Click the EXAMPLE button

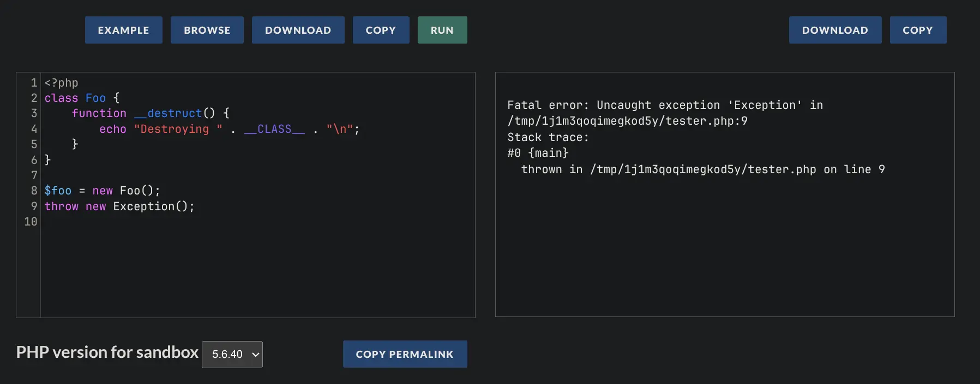point(123,30)
